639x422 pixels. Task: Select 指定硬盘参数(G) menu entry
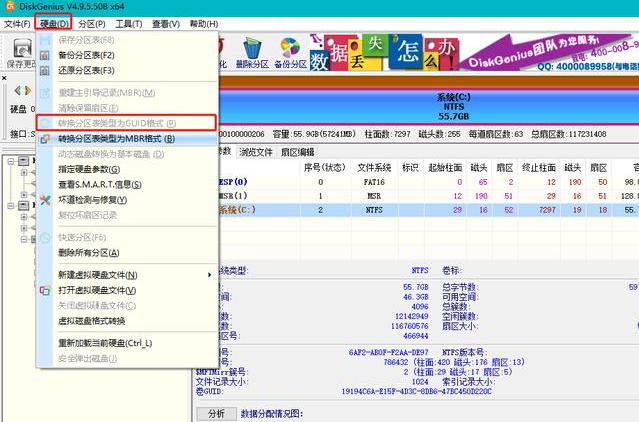coord(126,169)
